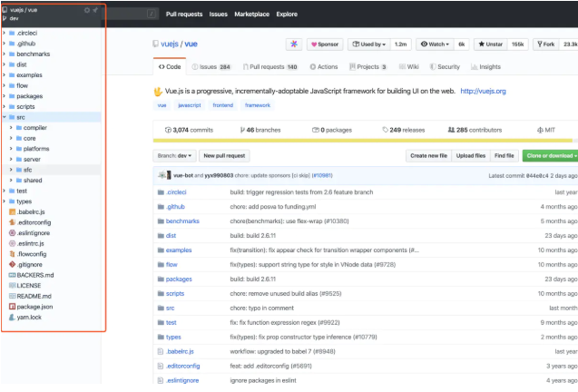Click the Octotree settings gear icon
The width and height of the screenshot is (578, 392).
tap(87, 10)
